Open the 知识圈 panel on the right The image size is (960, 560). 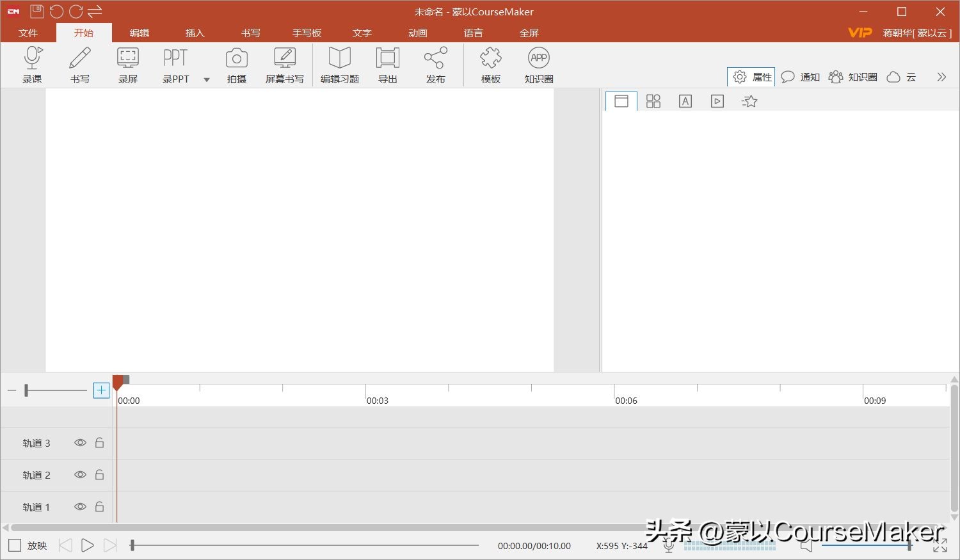pos(853,77)
